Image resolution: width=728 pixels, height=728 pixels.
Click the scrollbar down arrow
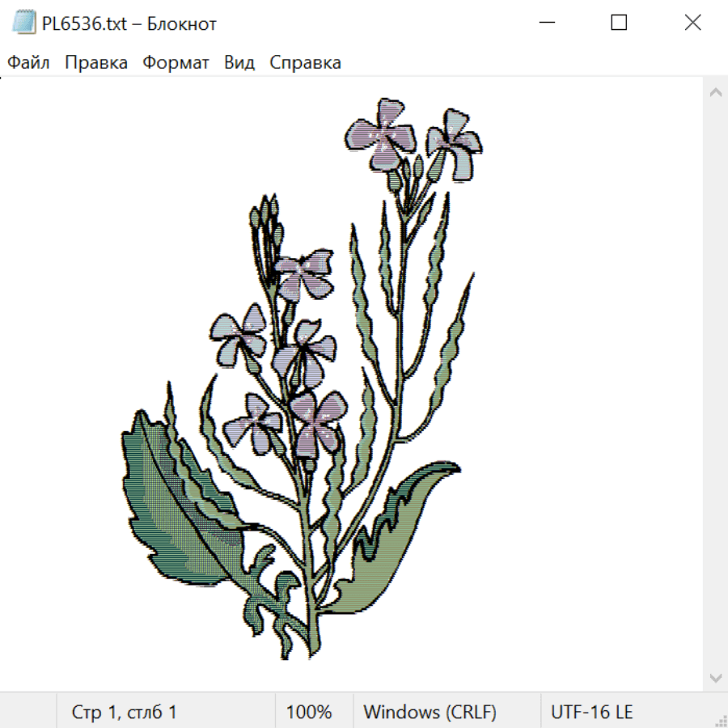(716, 678)
